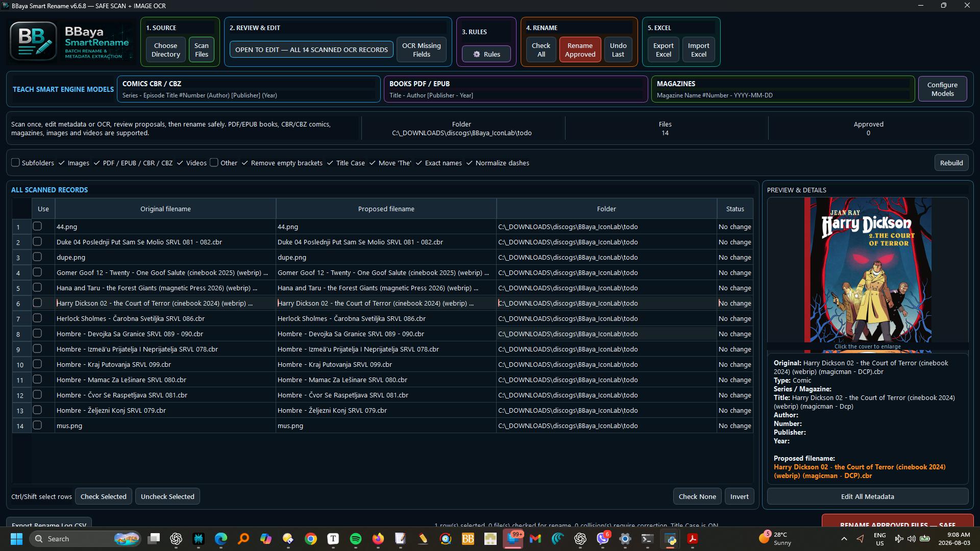The height and width of the screenshot is (551, 980).
Task: Open Spotify from the taskbar
Action: click(356, 539)
